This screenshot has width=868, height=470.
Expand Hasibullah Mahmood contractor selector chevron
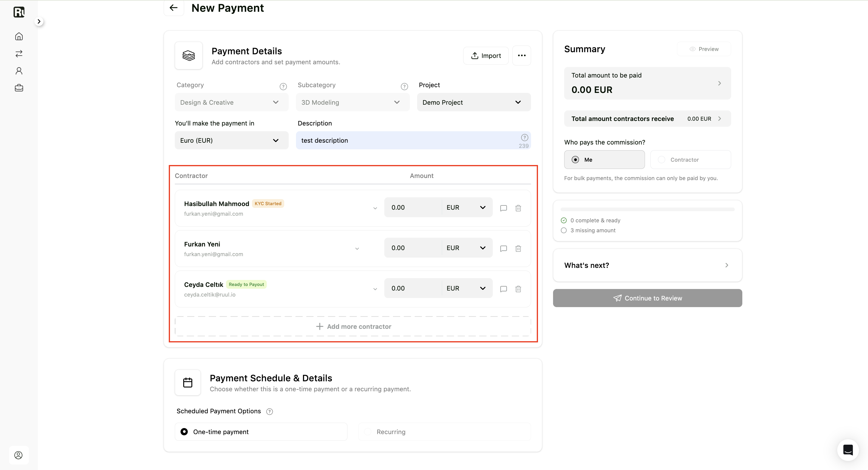[x=375, y=208]
